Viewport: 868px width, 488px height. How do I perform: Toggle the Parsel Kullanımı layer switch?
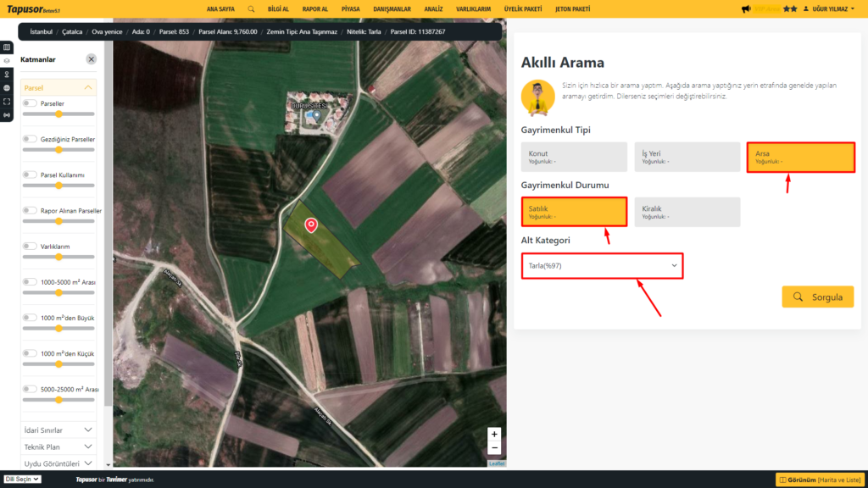click(x=30, y=175)
